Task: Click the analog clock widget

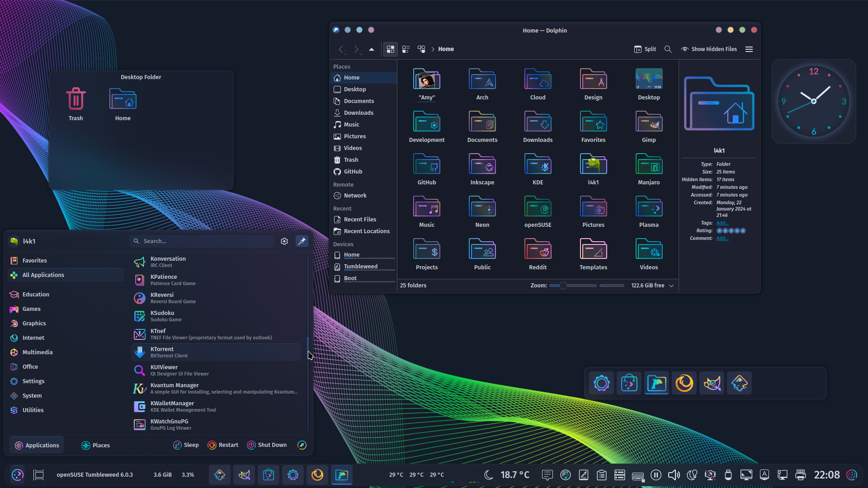Action: tap(814, 101)
